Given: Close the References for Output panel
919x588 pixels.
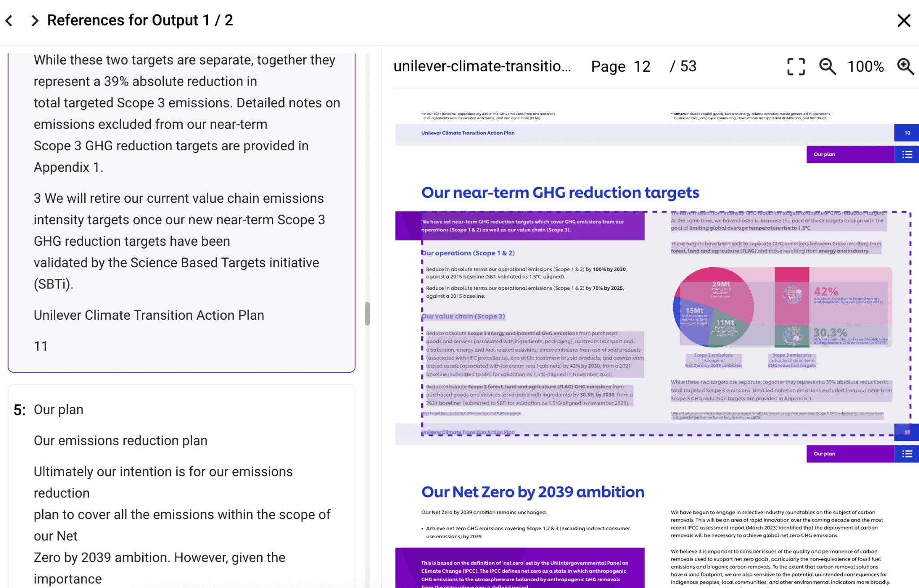Looking at the screenshot, I should point(903,21).
